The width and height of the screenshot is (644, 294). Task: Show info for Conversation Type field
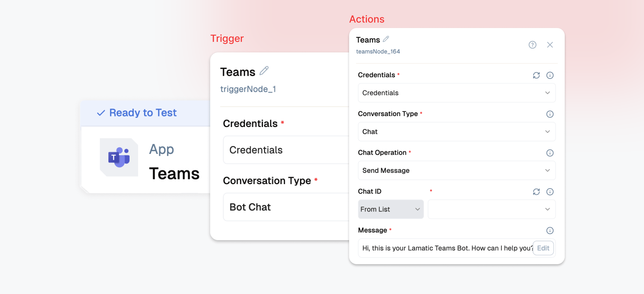click(550, 114)
